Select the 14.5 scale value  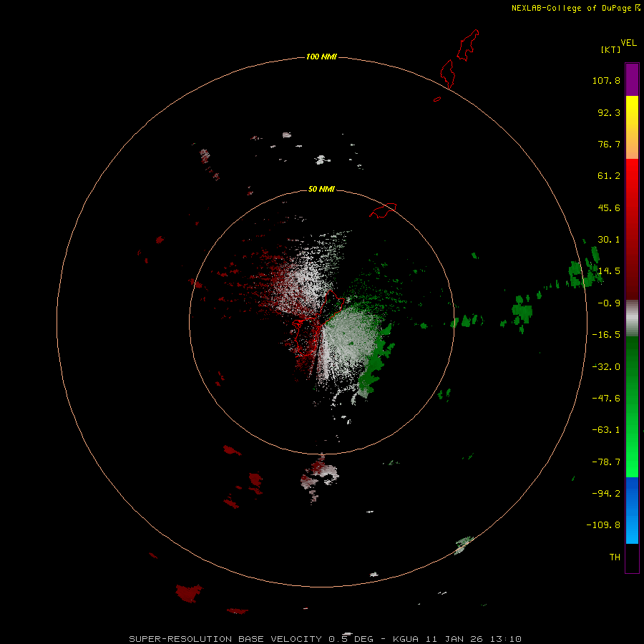tap(609, 271)
